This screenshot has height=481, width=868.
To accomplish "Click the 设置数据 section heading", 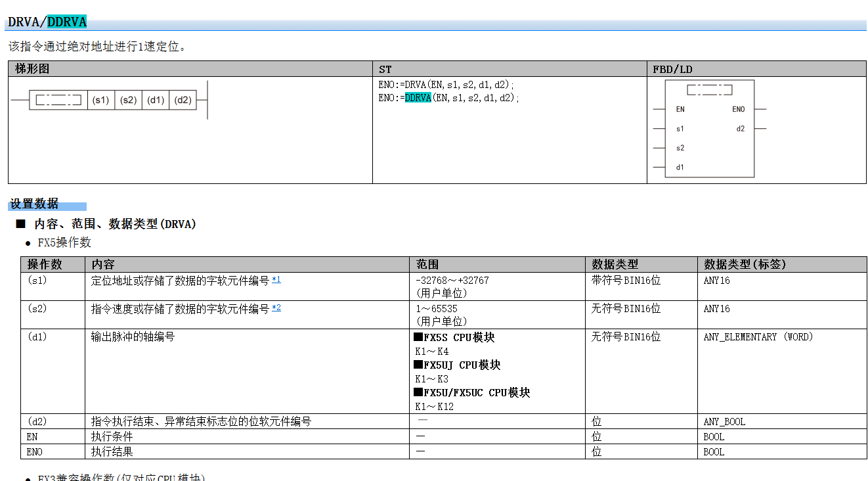I will point(34,204).
